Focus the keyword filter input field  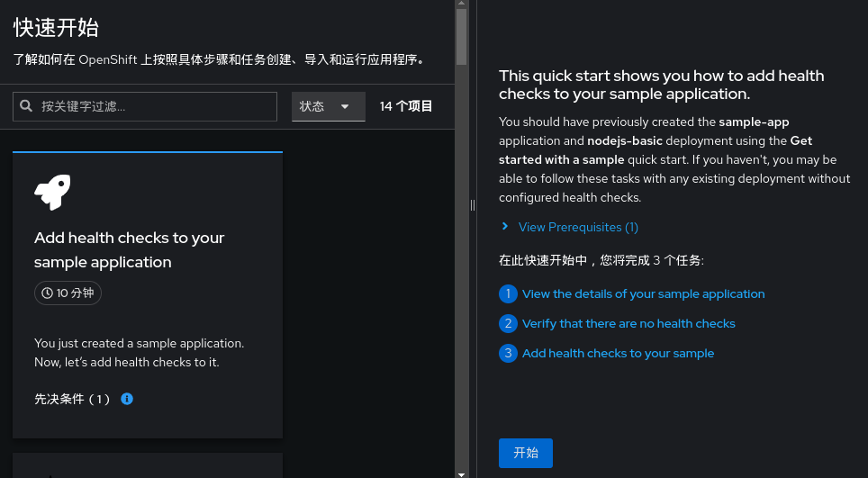(x=145, y=106)
